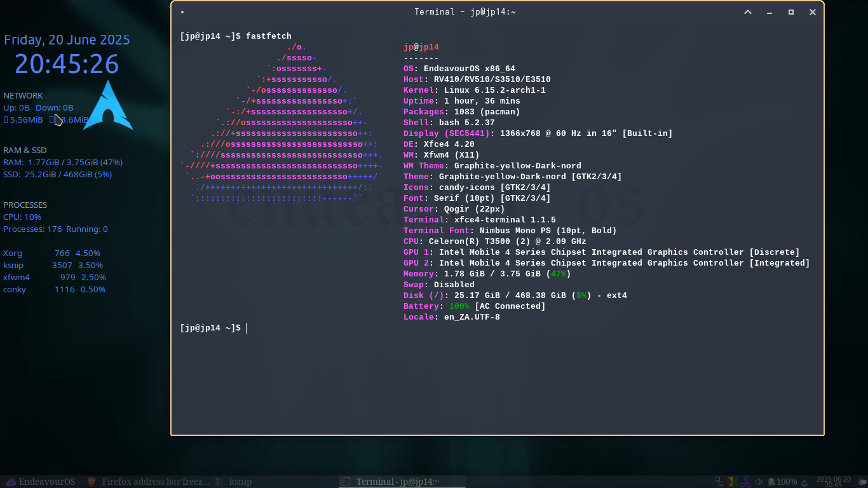Click the network connection tray icon
Screen dimensions: 868x488
719,482
